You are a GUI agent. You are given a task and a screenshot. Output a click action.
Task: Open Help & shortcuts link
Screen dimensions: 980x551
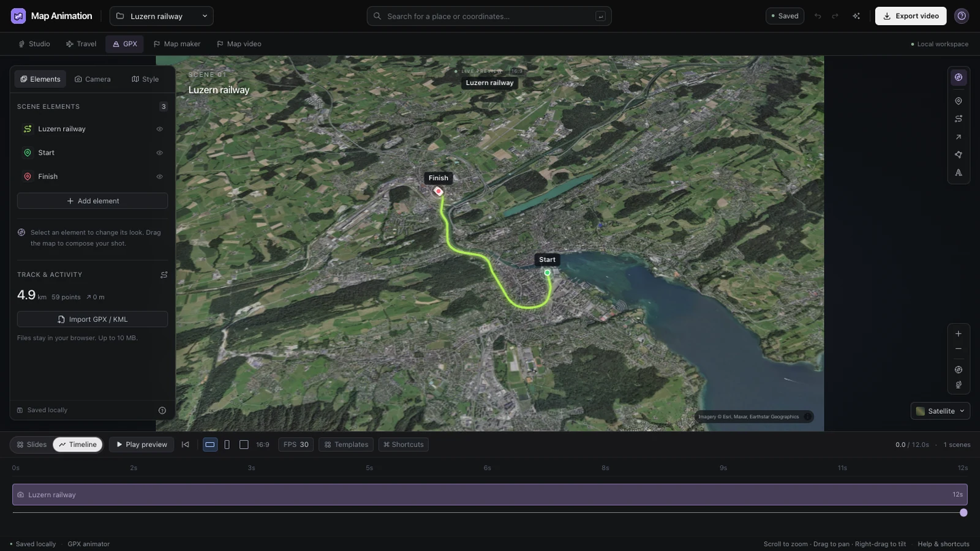point(943,544)
